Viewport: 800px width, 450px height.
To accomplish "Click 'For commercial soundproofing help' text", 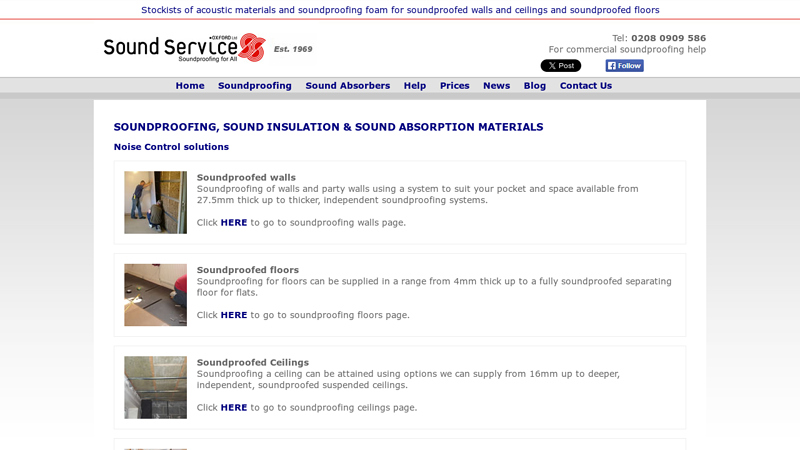I will click(627, 49).
